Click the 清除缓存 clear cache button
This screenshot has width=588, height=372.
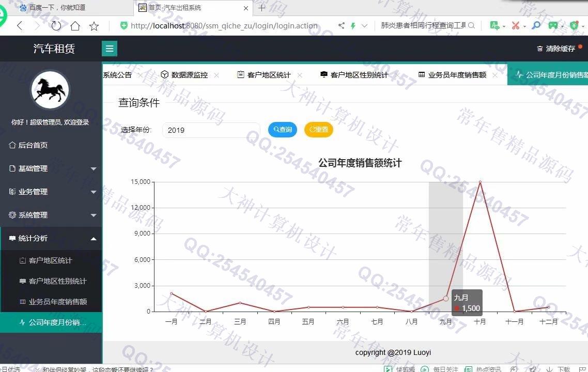click(x=556, y=49)
